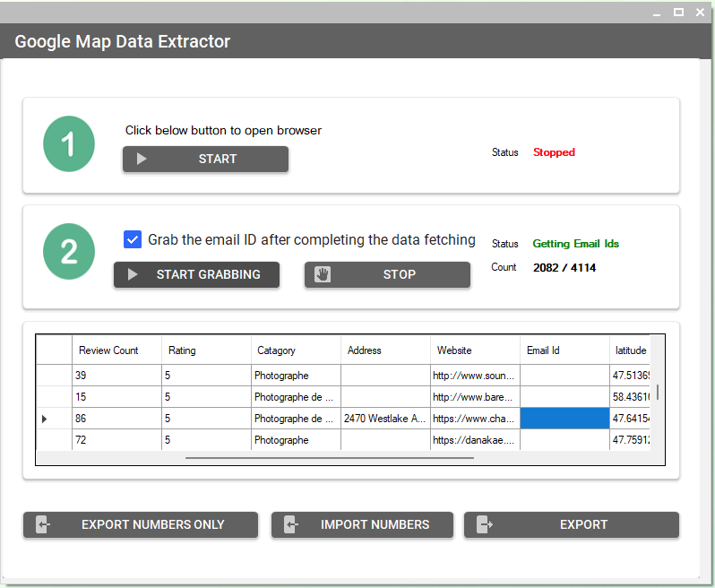The height and width of the screenshot is (588, 715).
Task: Select the latitude cell 58.4361
Action: pyautogui.click(x=630, y=397)
